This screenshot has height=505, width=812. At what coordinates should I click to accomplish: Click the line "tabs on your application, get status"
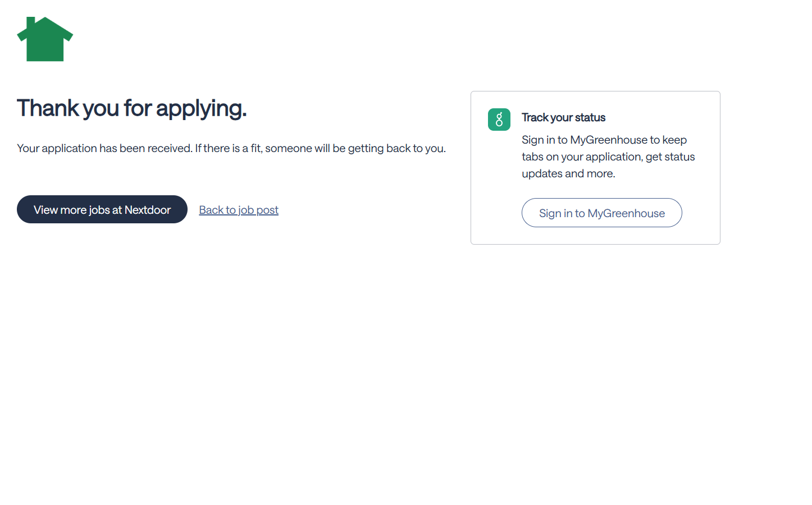point(608,157)
